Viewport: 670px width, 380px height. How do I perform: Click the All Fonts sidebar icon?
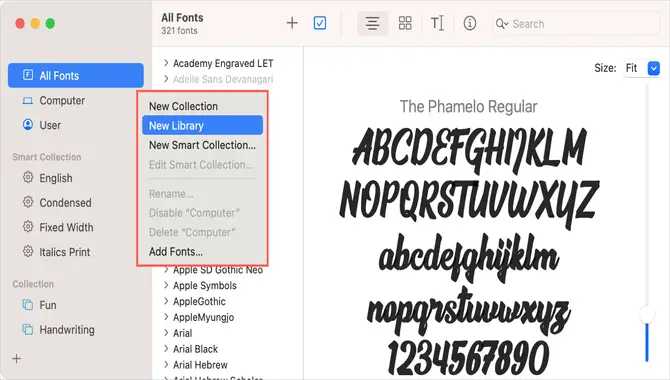[x=28, y=75]
